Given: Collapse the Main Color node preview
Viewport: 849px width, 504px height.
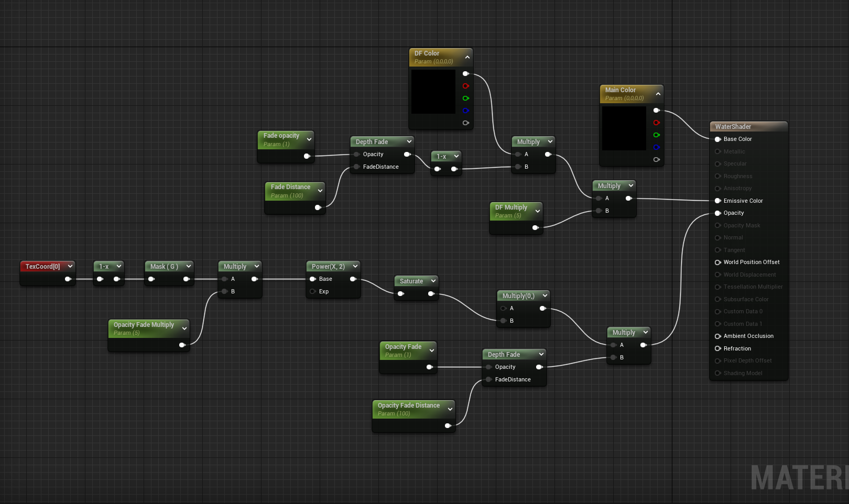Looking at the screenshot, I should pos(658,94).
